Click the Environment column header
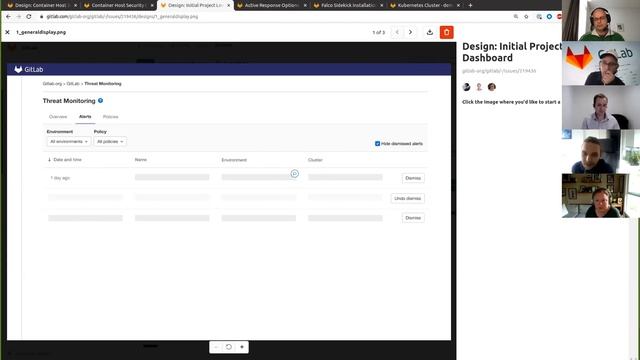Viewport: 640px width, 360px height. pyautogui.click(x=234, y=160)
